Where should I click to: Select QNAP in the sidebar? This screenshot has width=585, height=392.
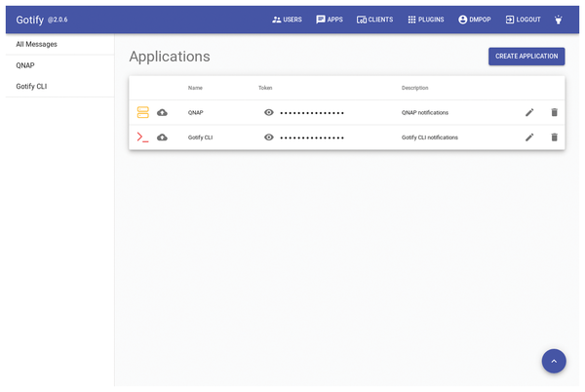[59, 65]
